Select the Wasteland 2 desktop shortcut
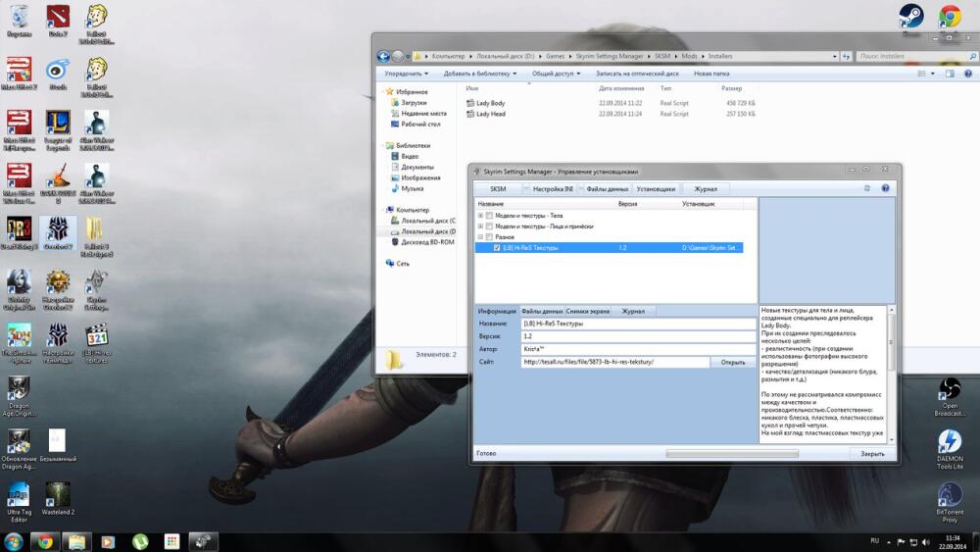Screen dimensions: 980x552 58,498
